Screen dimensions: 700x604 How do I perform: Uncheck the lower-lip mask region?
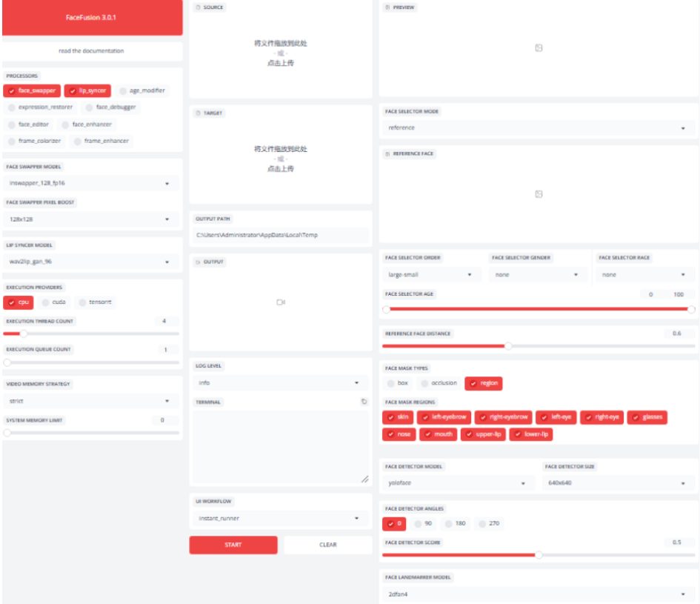click(x=531, y=434)
